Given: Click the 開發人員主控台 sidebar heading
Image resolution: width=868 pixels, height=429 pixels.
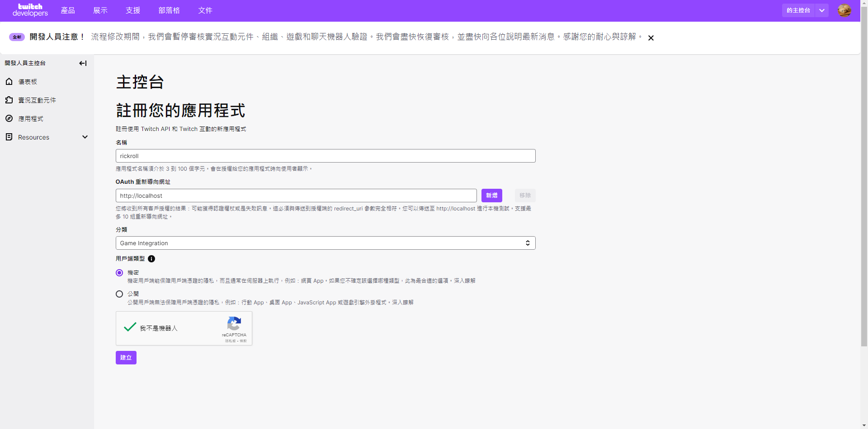Looking at the screenshot, I should [25, 63].
